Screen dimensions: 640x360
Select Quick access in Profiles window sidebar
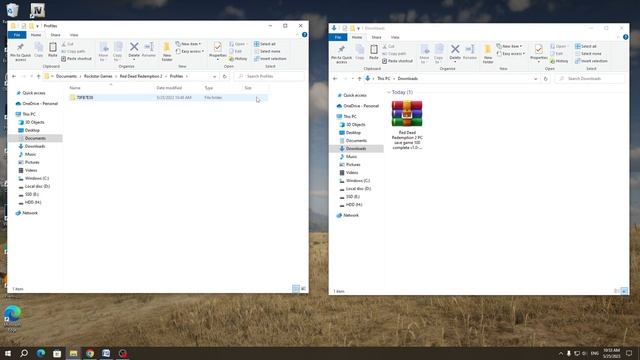(x=34, y=93)
